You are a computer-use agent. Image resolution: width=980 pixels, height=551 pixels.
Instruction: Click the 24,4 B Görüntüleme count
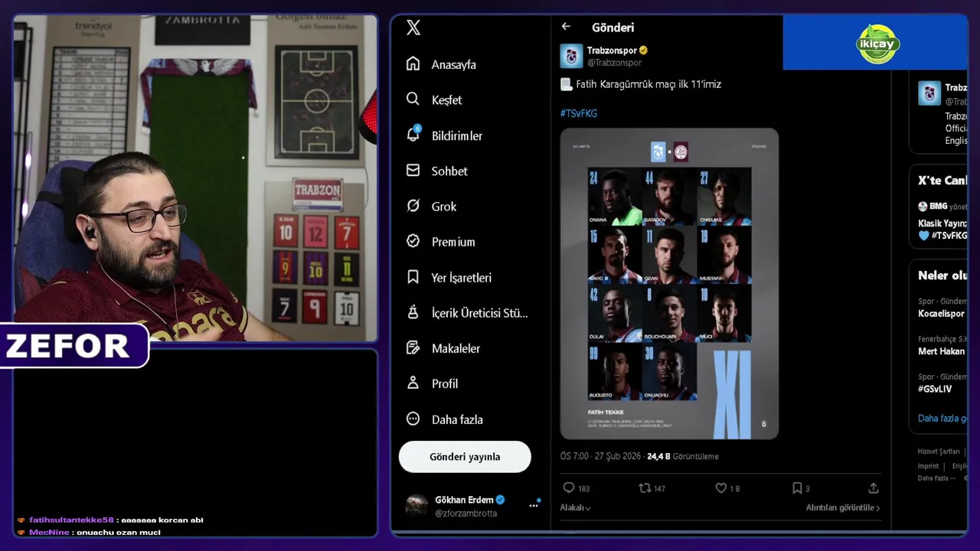[683, 456]
